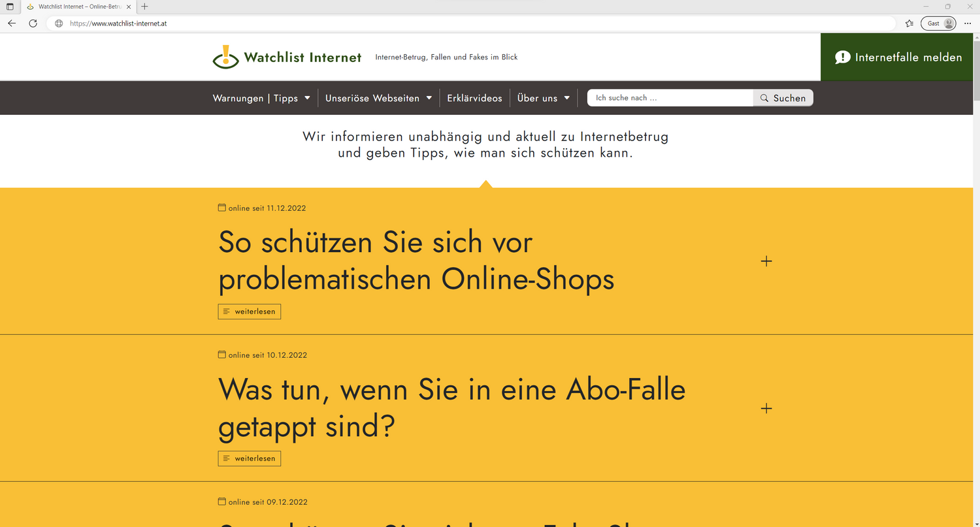Open the Unseriöse Webseiten dropdown
This screenshot has width=980, height=527.
tap(378, 97)
